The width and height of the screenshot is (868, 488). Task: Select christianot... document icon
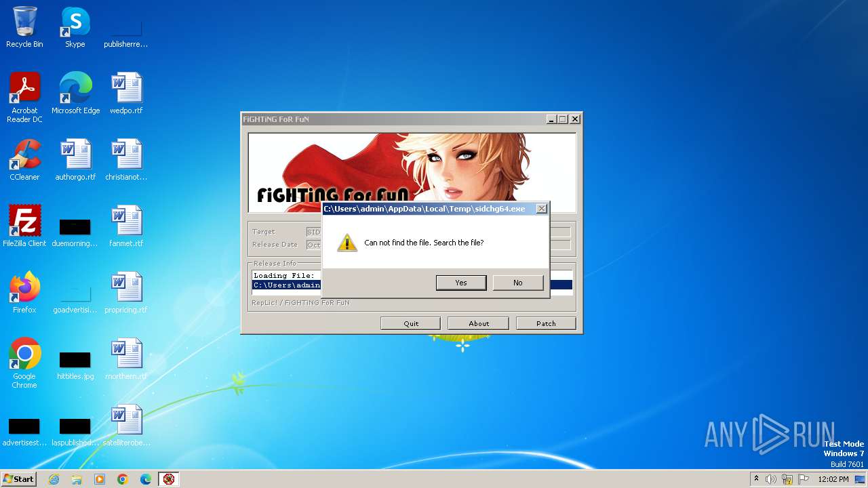[126, 160]
